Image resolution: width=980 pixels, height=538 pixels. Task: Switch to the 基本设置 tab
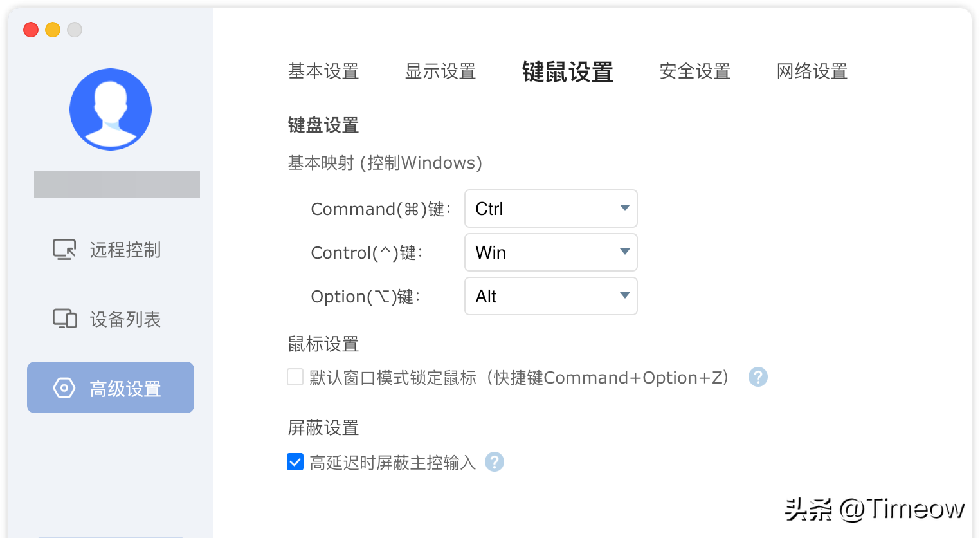323,71
